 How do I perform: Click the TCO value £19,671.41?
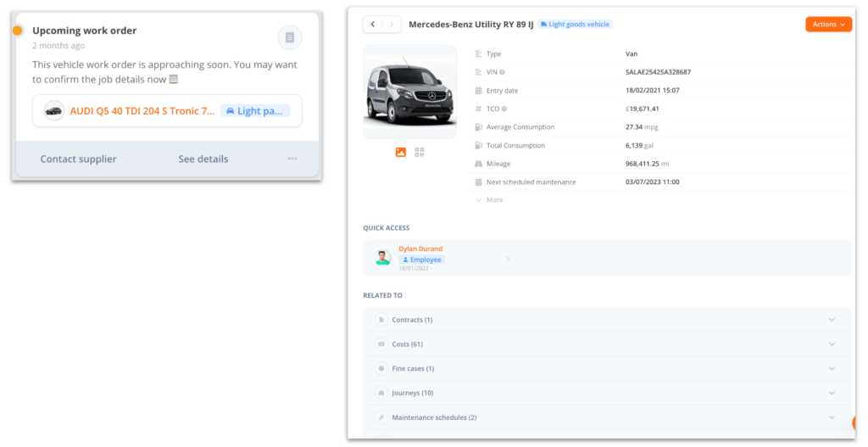pos(643,109)
